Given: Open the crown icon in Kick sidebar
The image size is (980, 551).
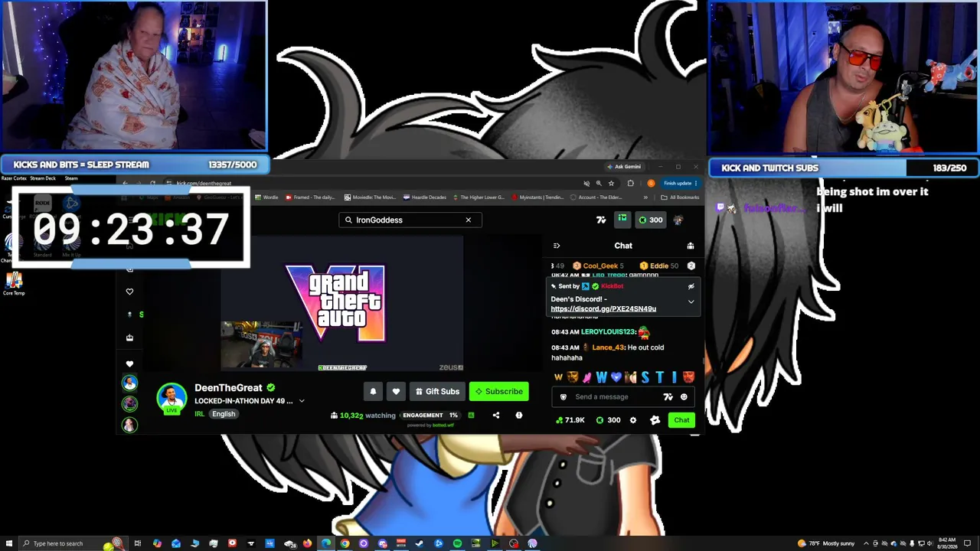Looking at the screenshot, I should tap(129, 337).
